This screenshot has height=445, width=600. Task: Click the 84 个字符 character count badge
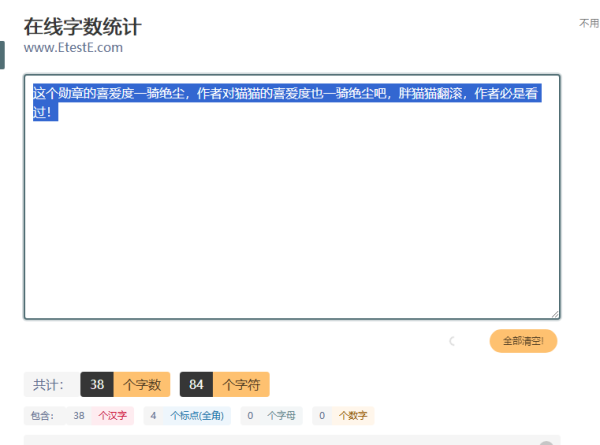tap(225, 384)
